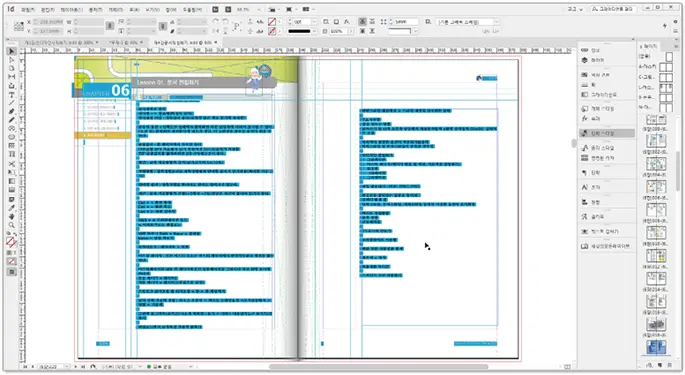The height and width of the screenshot is (375, 685).
Task: Select the Gap tool
Action: (x=12, y=77)
